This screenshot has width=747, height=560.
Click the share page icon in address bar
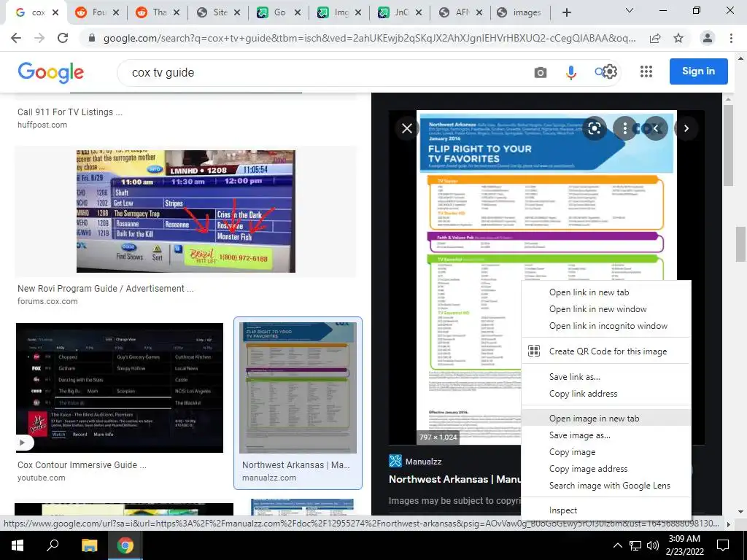click(x=655, y=39)
